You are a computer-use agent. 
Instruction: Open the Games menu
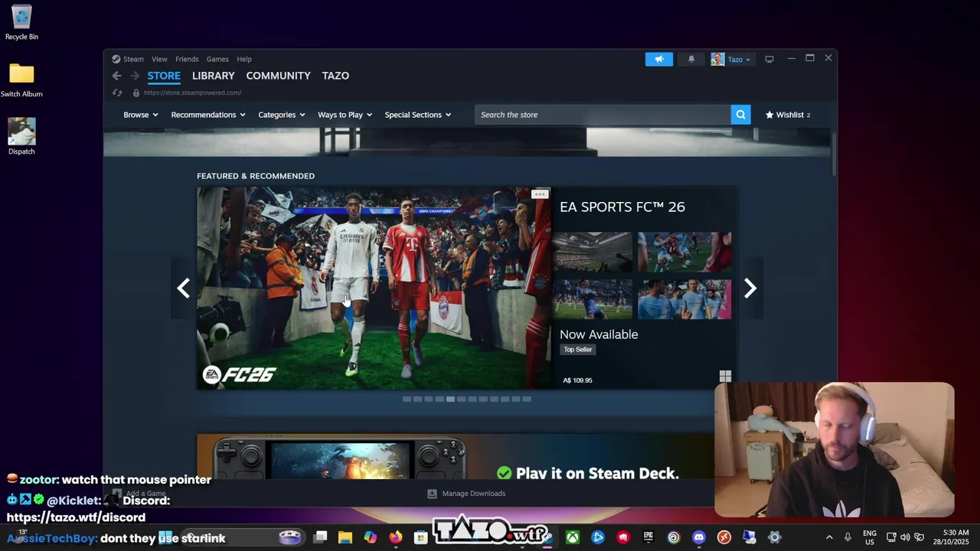click(217, 59)
